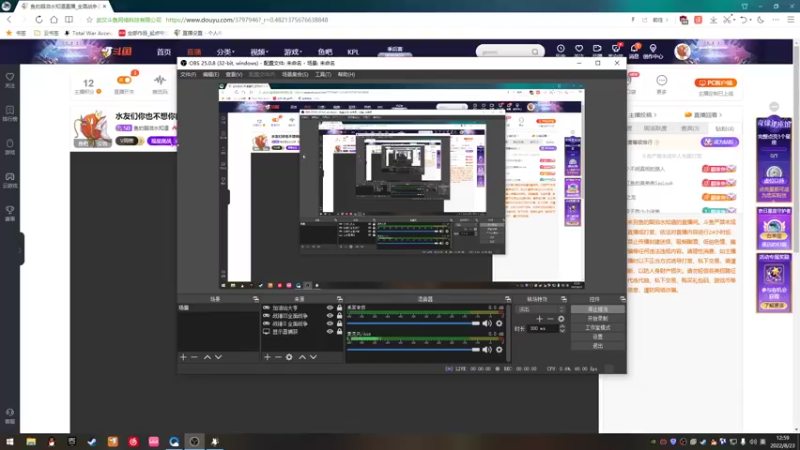Open the 淡出 transition dropdown
Viewport: 800px width, 450px height.
[541, 309]
